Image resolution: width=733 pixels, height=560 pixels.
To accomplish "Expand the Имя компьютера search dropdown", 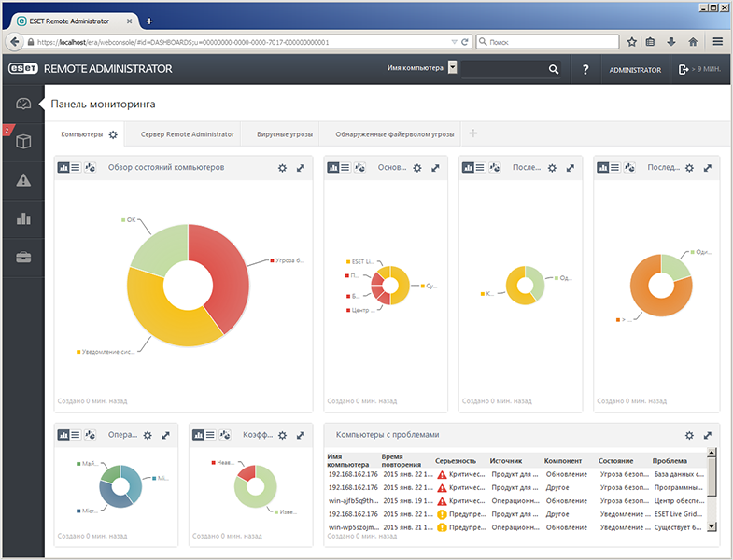I will pos(452,67).
